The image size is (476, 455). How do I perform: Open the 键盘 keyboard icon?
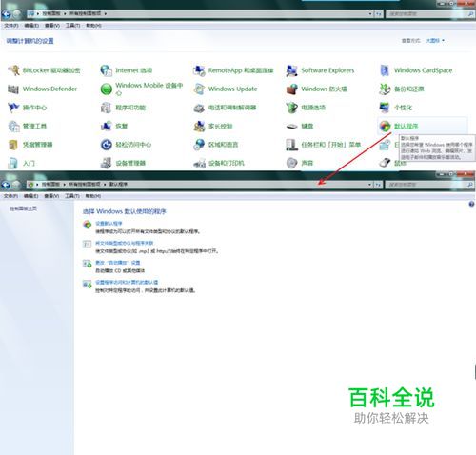pyautogui.click(x=291, y=127)
